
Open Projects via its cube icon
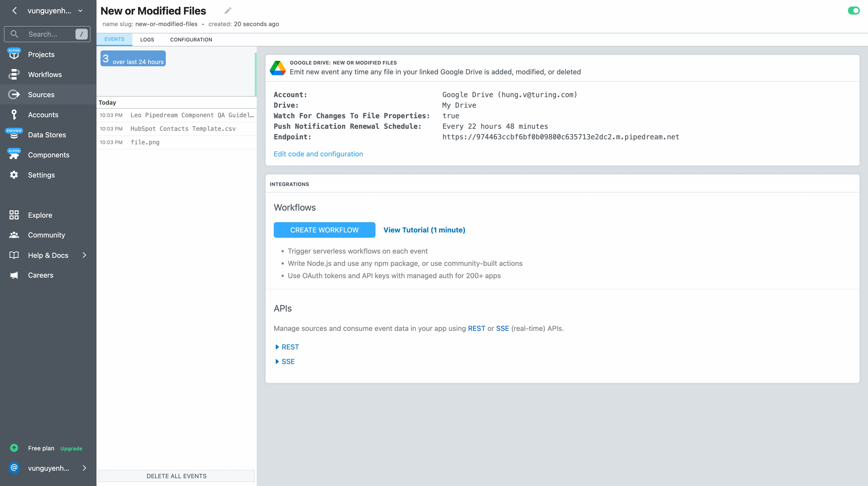point(14,54)
